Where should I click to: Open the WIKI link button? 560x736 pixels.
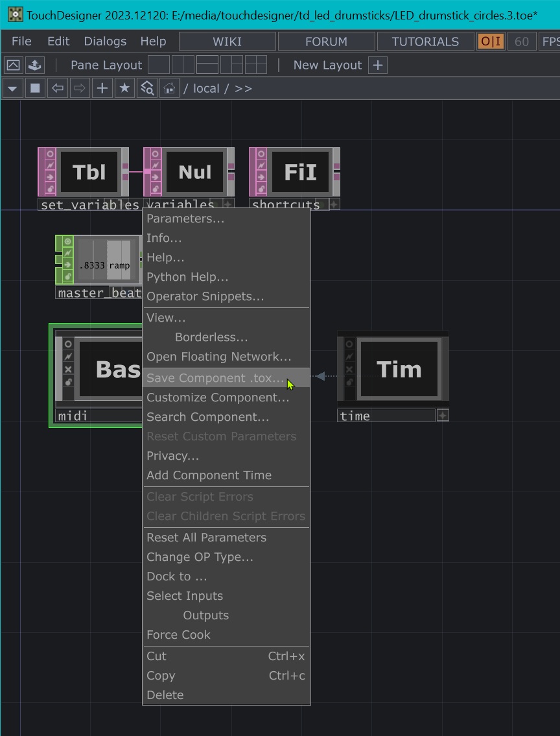coord(227,42)
